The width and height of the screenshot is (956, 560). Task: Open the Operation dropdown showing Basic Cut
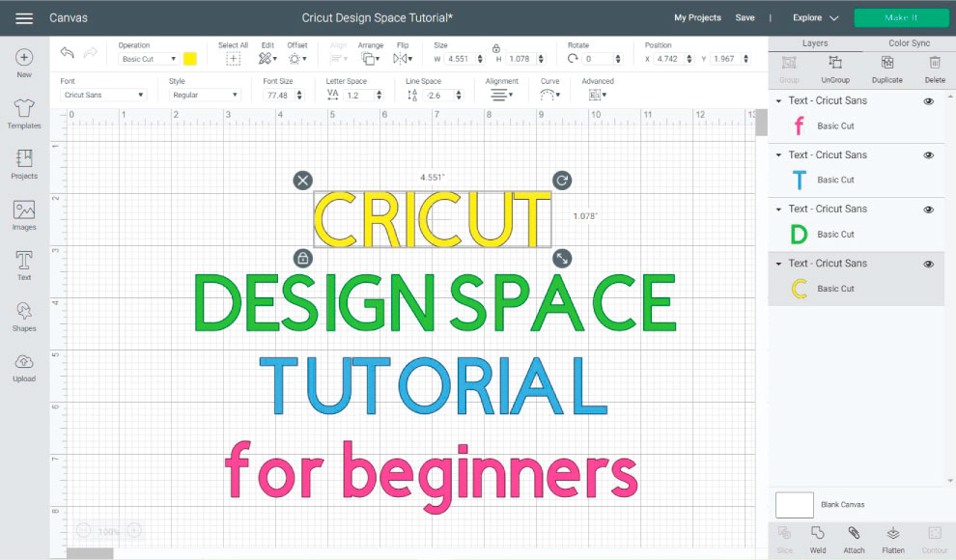tap(149, 59)
